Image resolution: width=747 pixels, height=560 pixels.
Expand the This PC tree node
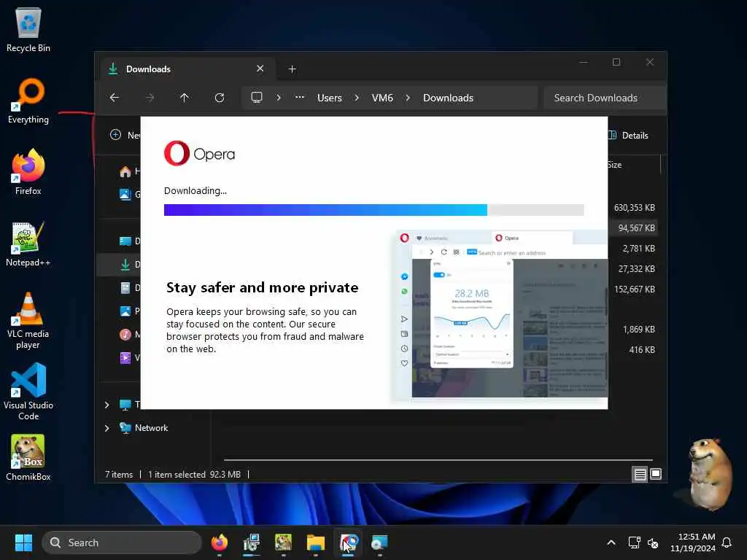pos(107,405)
